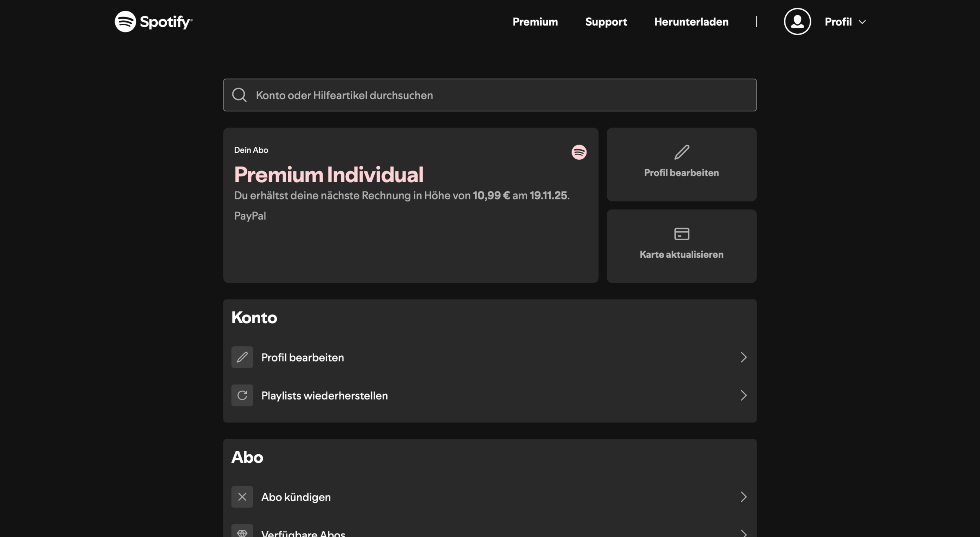980x537 pixels.
Task: Click the pink Spotify icon in the Dein Abo card
Action: [579, 152]
